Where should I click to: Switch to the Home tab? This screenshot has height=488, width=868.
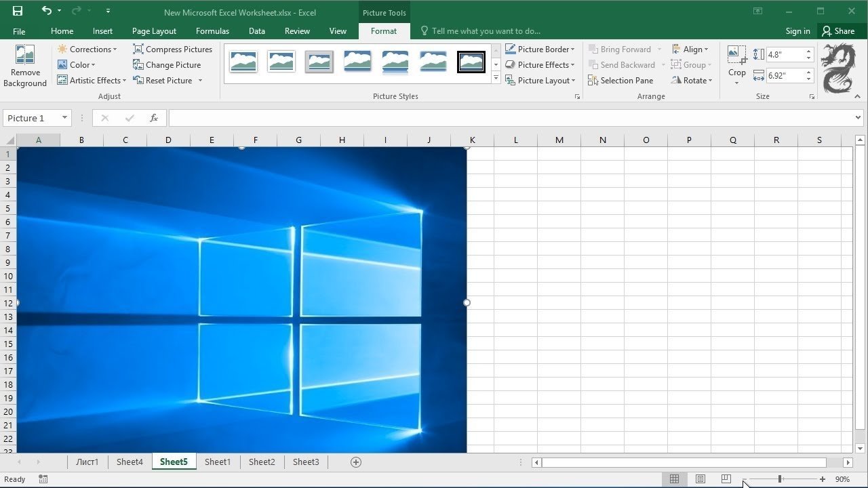click(x=62, y=31)
